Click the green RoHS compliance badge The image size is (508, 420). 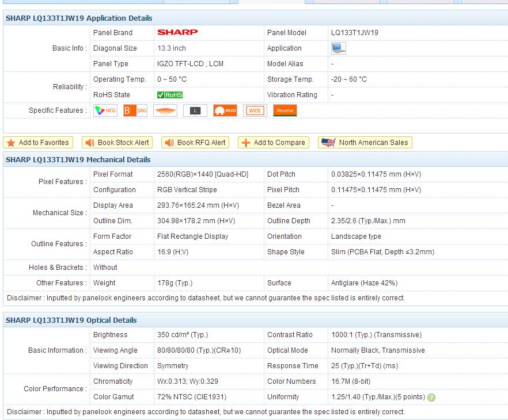pyautogui.click(x=170, y=95)
